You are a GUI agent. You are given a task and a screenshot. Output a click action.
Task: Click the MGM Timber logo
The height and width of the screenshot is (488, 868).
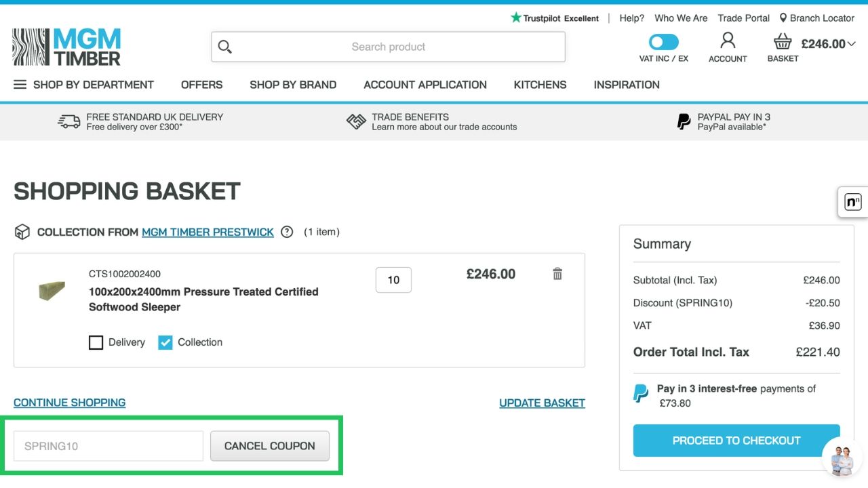point(66,47)
